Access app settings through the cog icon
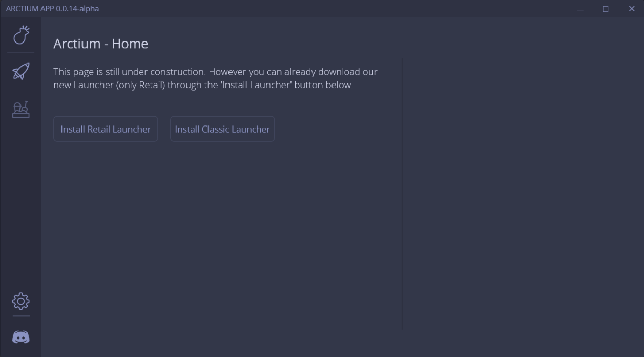Image resolution: width=644 pixels, height=357 pixels. [20, 302]
